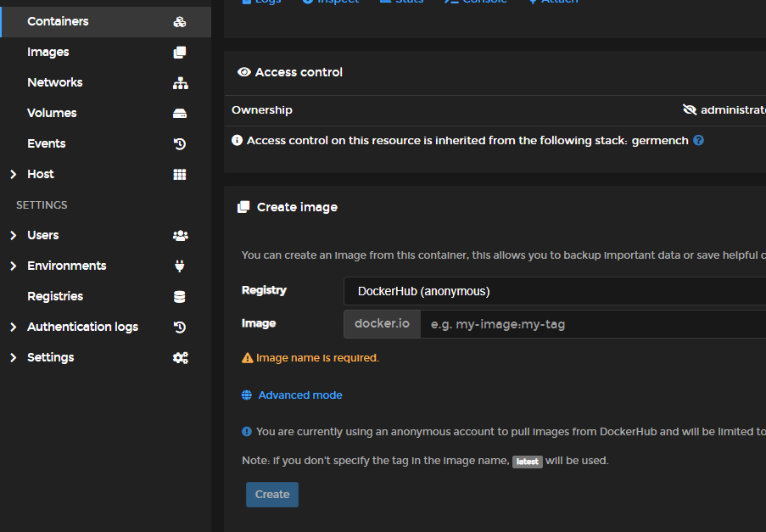Click the Users group icon
Viewport: 766px width, 532px height.
tap(181, 236)
